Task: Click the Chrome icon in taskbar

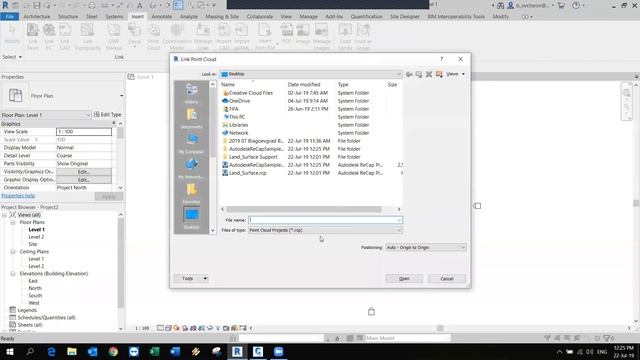Action: 113,352
